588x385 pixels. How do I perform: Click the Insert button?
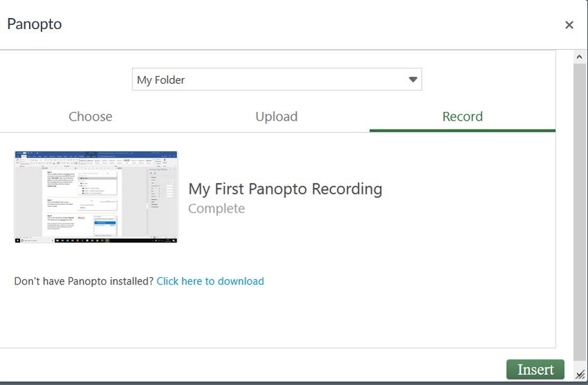[x=535, y=369]
